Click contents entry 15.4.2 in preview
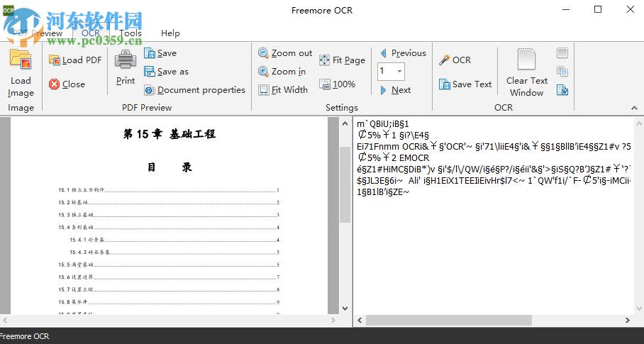Image resolution: width=644 pixels, height=344 pixels. (x=174, y=253)
